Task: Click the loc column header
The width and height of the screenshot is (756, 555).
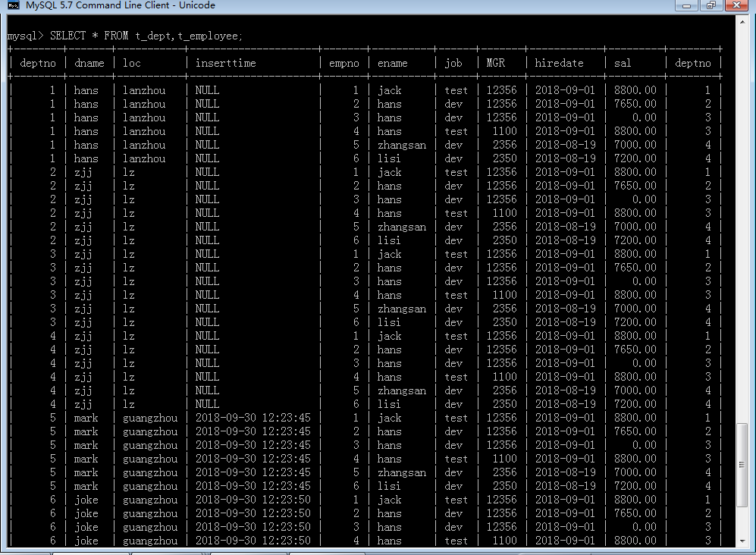Action: [132, 63]
